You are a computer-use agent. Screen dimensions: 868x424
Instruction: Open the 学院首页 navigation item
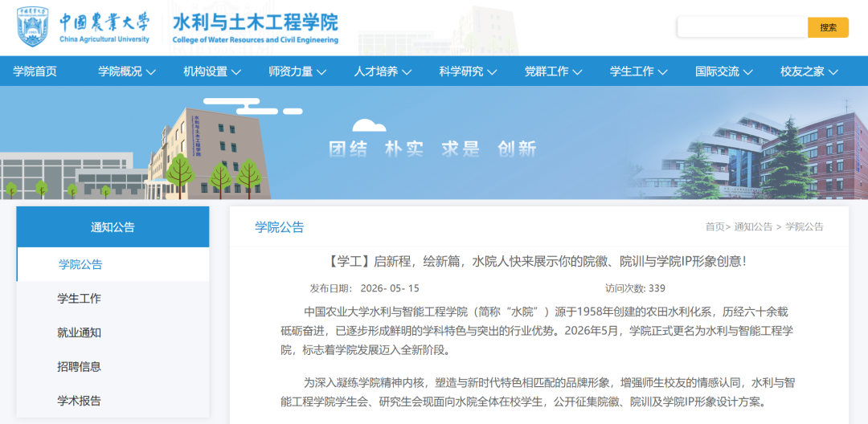click(x=35, y=71)
